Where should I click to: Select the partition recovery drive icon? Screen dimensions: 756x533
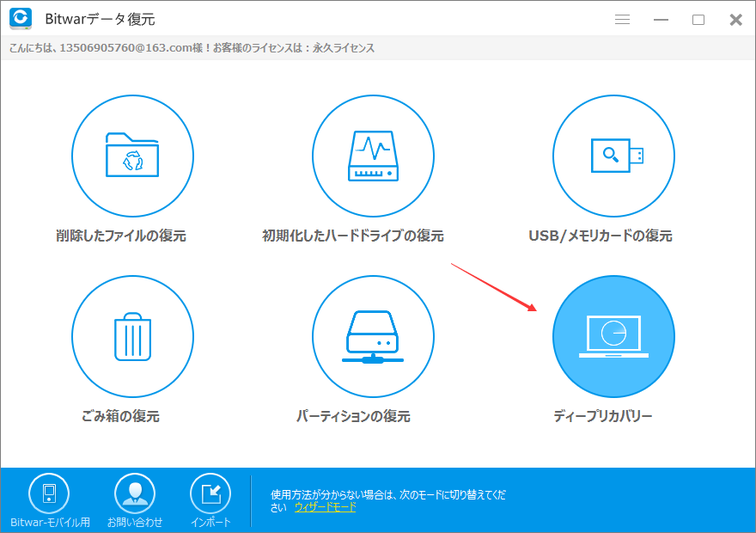tap(373, 337)
